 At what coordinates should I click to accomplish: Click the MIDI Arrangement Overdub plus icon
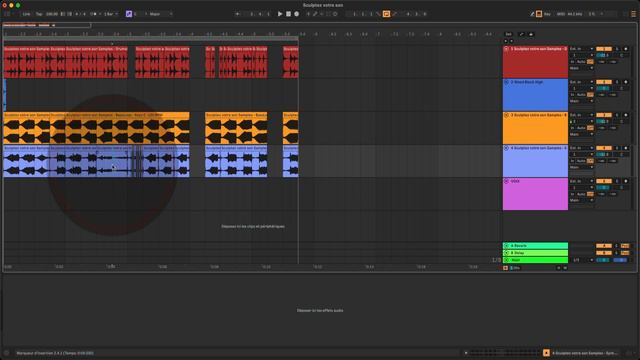pos(308,14)
